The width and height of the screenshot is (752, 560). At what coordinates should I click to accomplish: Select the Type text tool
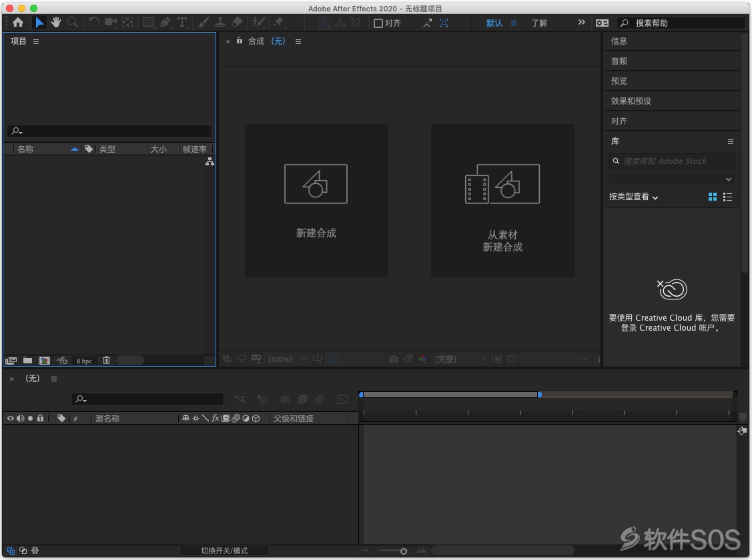[181, 23]
